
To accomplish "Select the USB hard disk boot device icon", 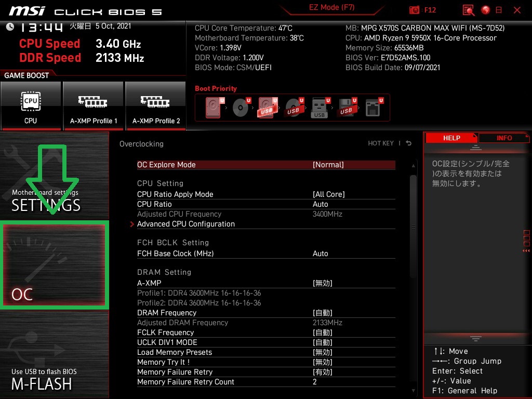I will (x=268, y=108).
